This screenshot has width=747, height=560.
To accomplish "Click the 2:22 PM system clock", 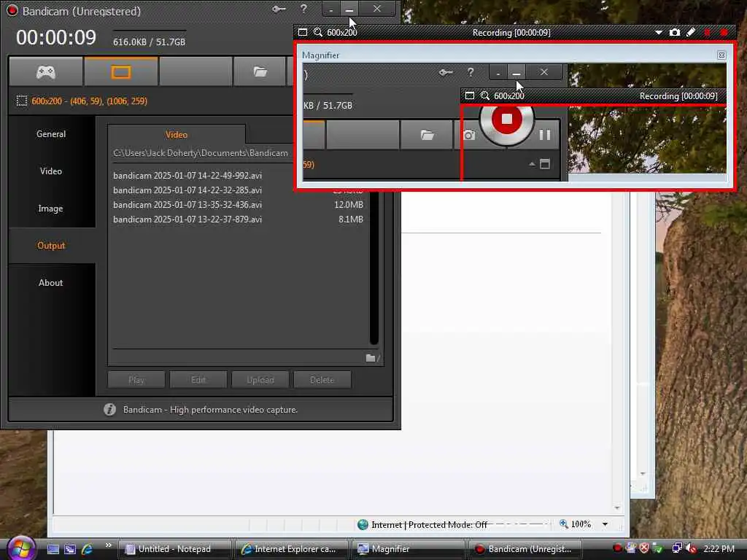I will coord(719,548).
